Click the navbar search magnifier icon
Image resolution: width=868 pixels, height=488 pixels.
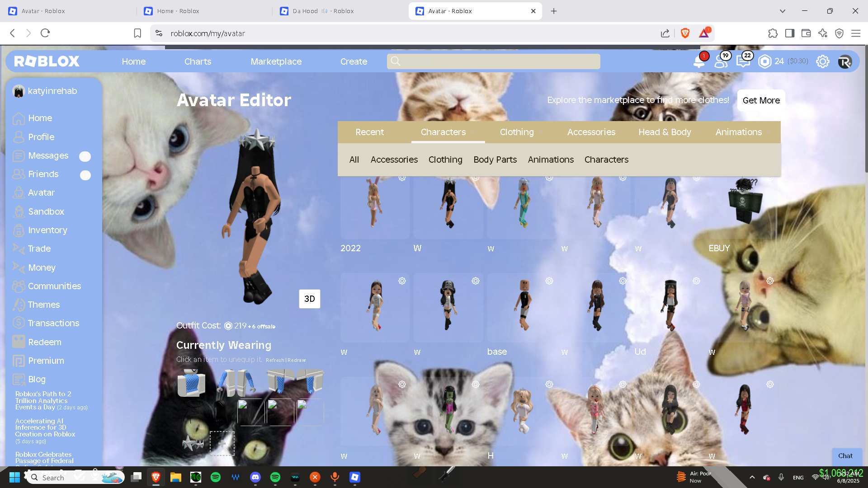pyautogui.click(x=396, y=61)
